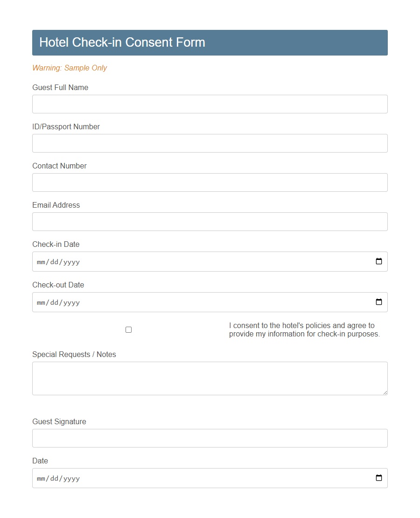This screenshot has height=518, width=420.
Task: Select the Guest Signature input field
Action: point(210,438)
